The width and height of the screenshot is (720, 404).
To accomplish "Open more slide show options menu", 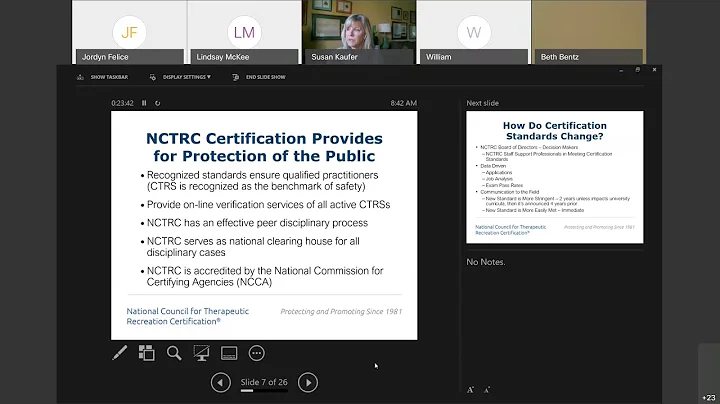I will tap(257, 353).
